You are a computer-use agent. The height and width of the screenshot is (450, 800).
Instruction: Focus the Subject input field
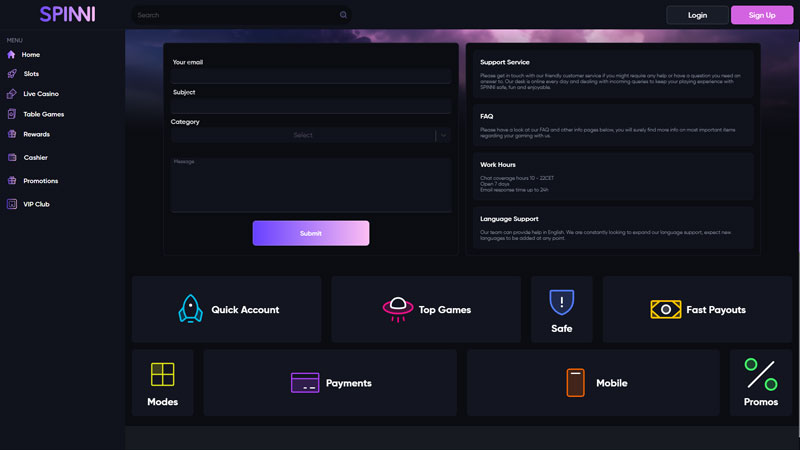point(311,106)
